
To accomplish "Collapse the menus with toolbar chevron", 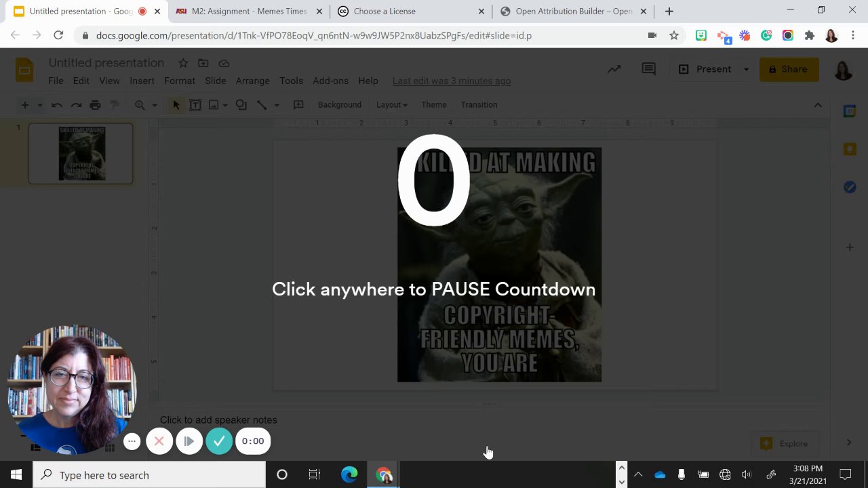I will [x=818, y=105].
